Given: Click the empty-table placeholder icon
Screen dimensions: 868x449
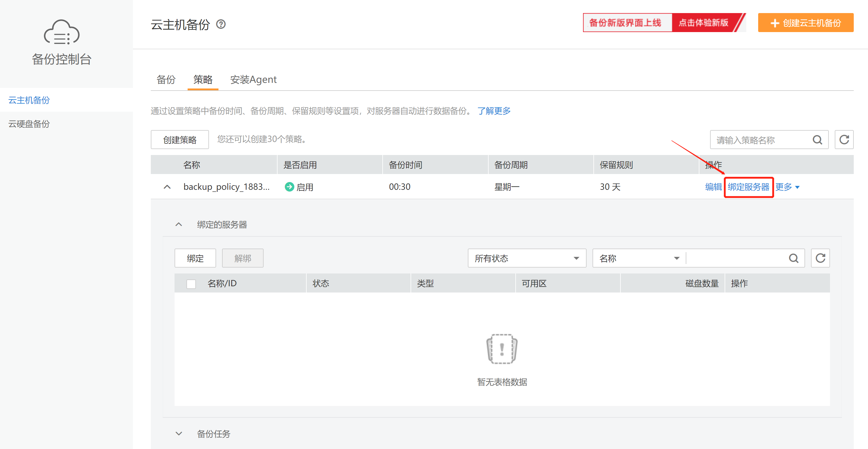Looking at the screenshot, I should (x=502, y=349).
